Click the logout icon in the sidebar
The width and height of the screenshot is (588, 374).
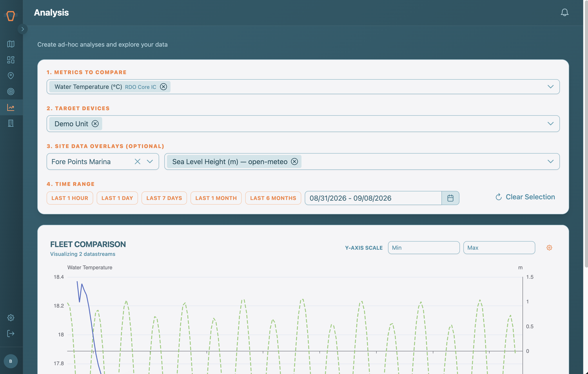tap(11, 334)
